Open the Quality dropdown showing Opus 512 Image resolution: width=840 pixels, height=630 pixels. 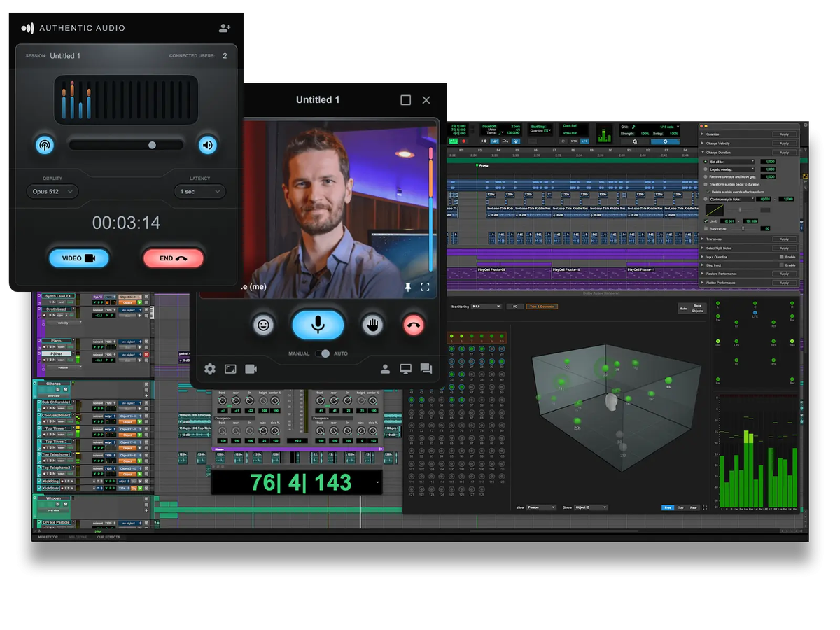[x=52, y=191]
